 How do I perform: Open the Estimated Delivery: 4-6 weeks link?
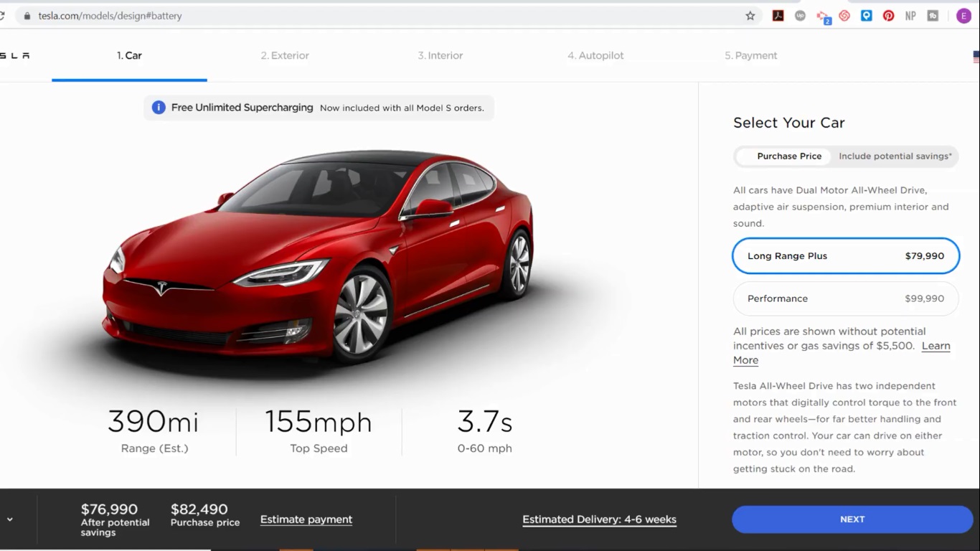599,519
